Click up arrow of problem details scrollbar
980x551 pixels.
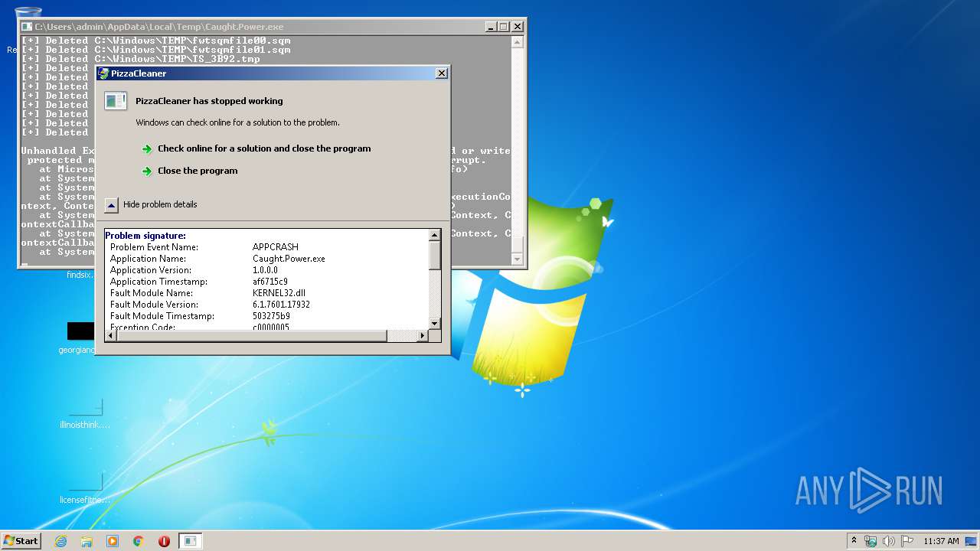pos(435,235)
